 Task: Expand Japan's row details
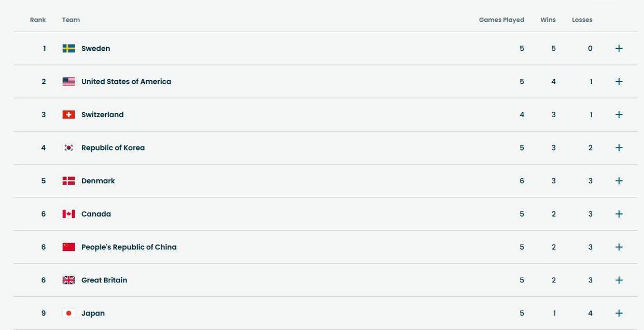point(619,313)
